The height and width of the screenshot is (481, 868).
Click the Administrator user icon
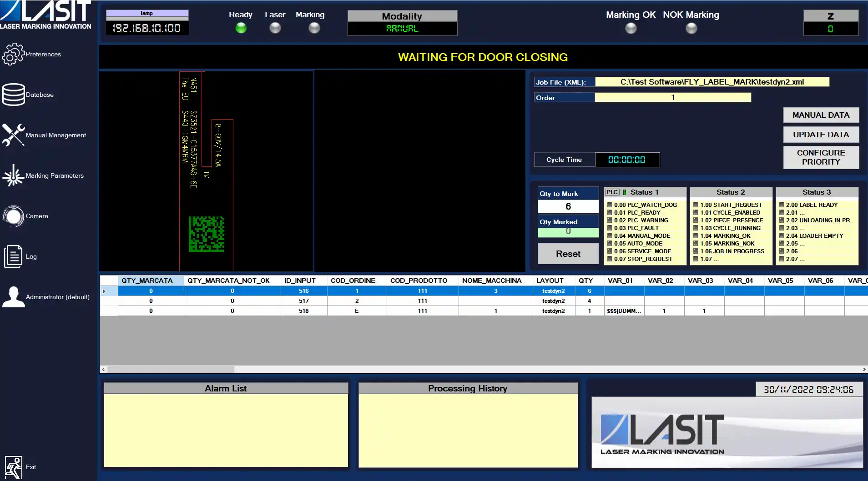[x=13, y=297]
